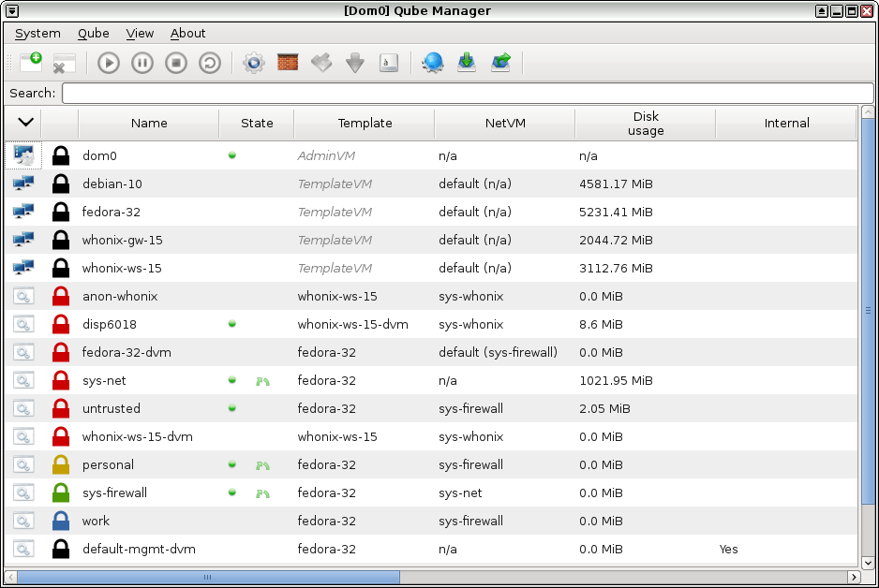Back up qubes with the green download icon
The height and width of the screenshot is (588, 879).
click(466, 63)
